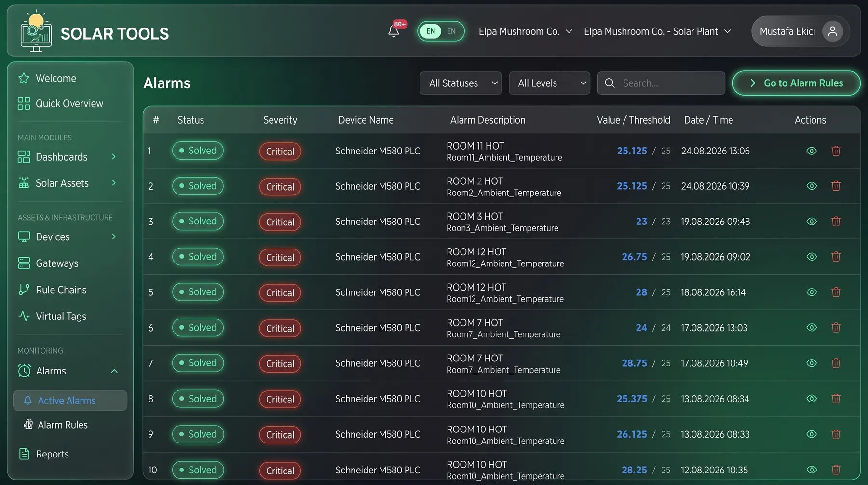Open the All Statuses dropdown

tap(461, 83)
